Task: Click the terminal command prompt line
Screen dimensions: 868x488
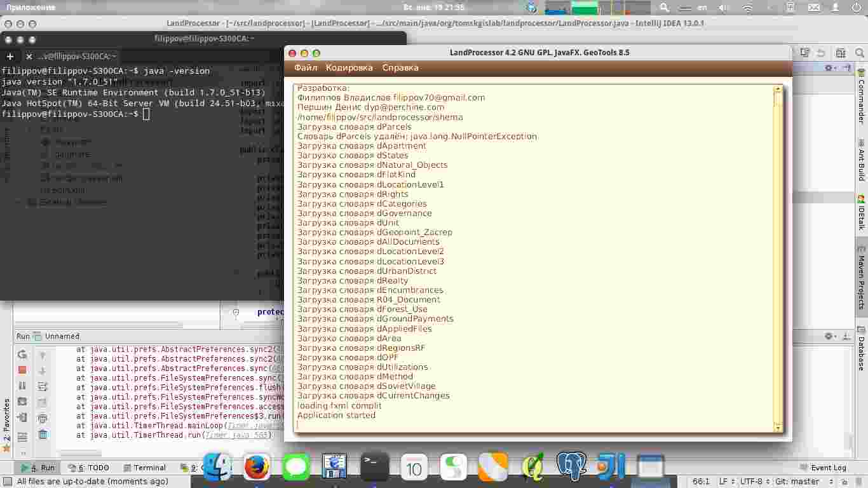Action: 75,114
